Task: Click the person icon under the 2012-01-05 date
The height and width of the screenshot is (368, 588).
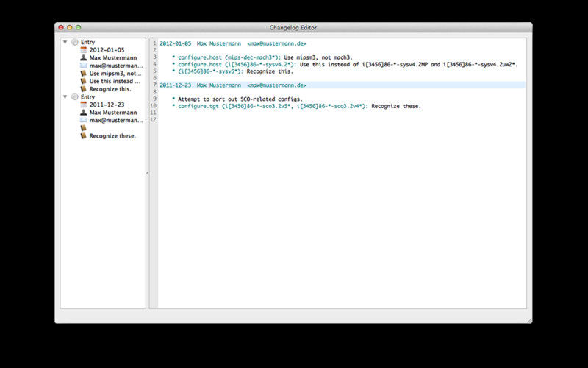Action: point(84,58)
